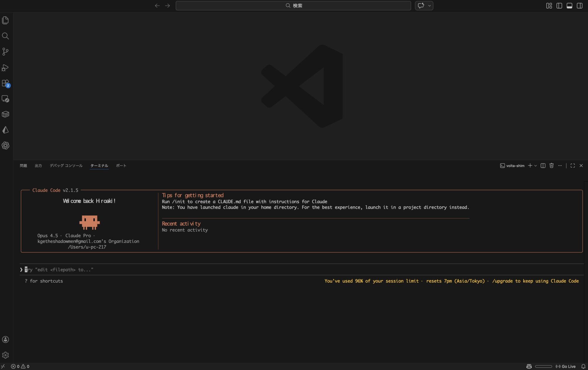Open Remote Explorer icon
Screen dimensions: 588x370
point(5,99)
